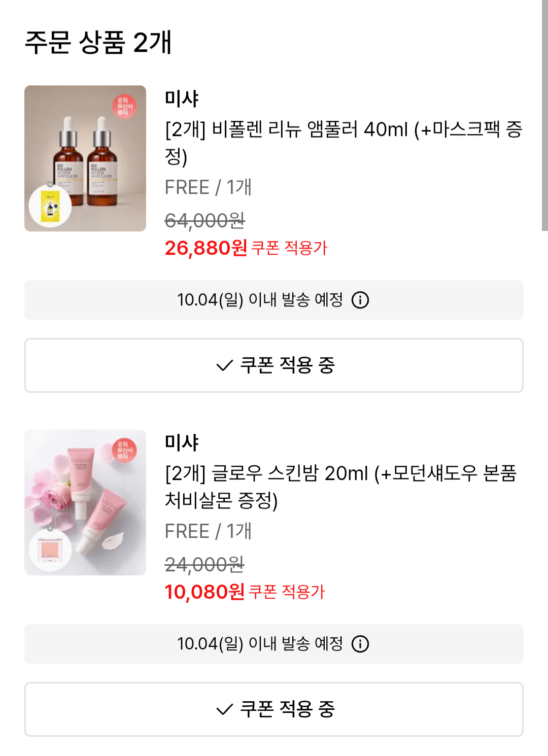Tap 26,880원 coupon applied price
This screenshot has height=756, width=548.
click(206, 248)
